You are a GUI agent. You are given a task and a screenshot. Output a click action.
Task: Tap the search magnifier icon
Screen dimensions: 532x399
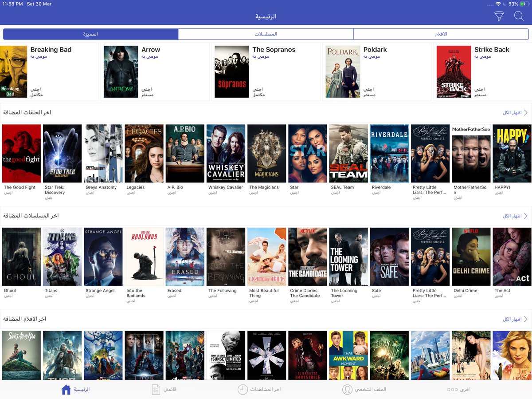[519, 16]
